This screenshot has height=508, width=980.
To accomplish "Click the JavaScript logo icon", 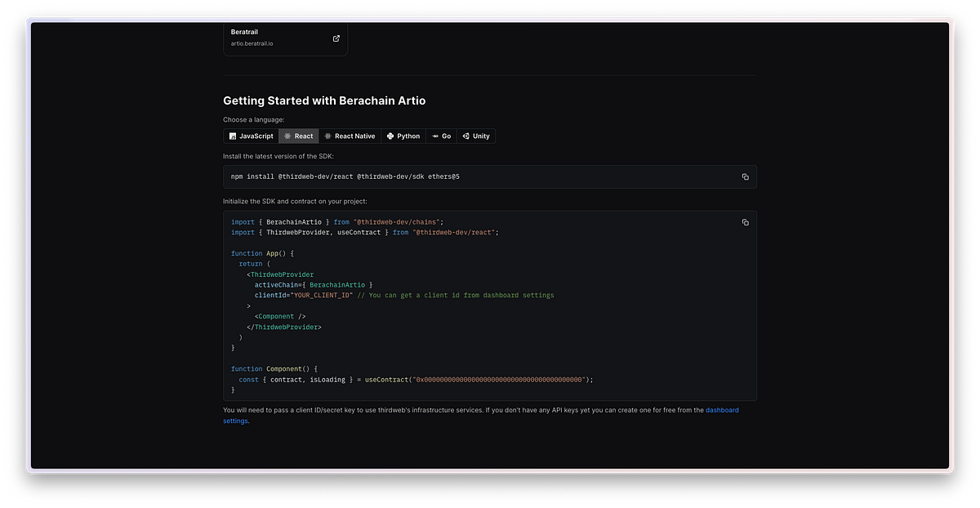I will coord(233,136).
